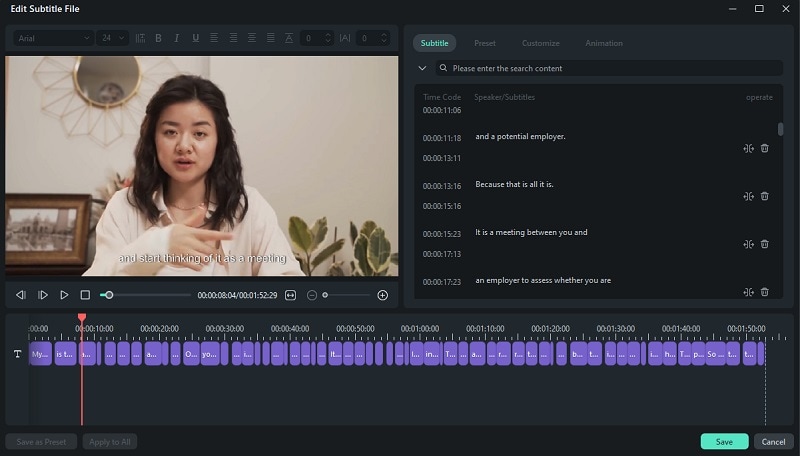Image resolution: width=800 pixels, height=456 pixels.
Task: Toggle italic text formatting
Action: [x=177, y=38]
